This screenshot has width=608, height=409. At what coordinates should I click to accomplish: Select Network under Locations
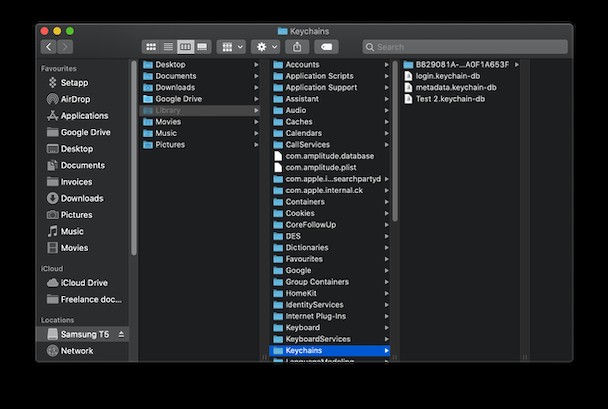click(x=77, y=351)
